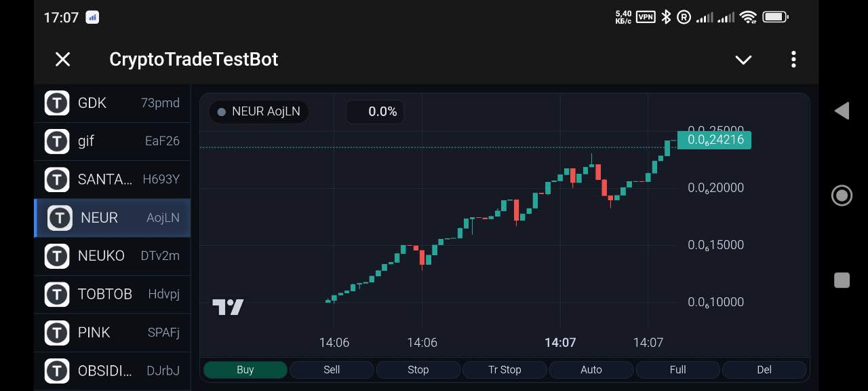Click the OBSIDI token avatar icon
The image size is (868, 391).
click(x=57, y=371)
